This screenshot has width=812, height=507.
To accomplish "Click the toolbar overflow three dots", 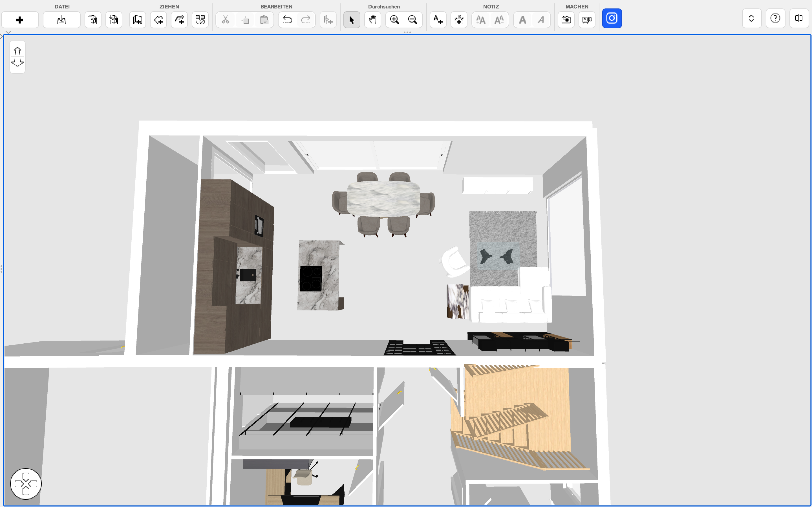I will point(407,32).
